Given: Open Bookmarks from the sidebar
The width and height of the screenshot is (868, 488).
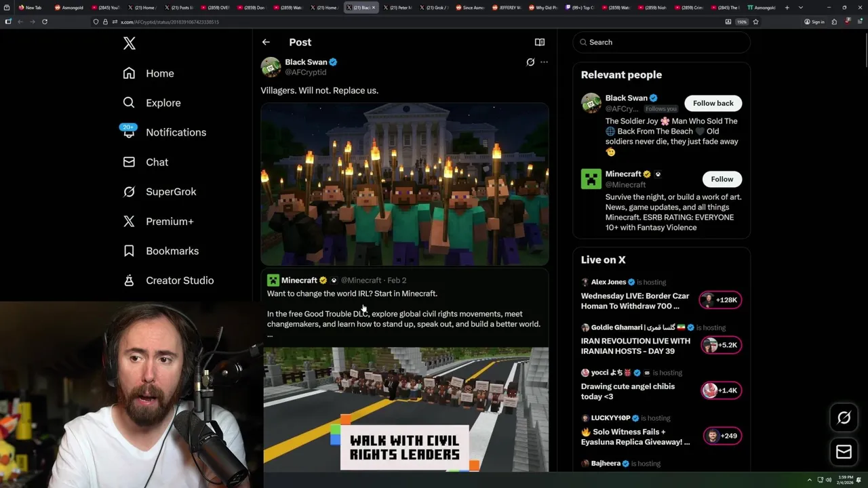Looking at the screenshot, I should click(x=161, y=251).
